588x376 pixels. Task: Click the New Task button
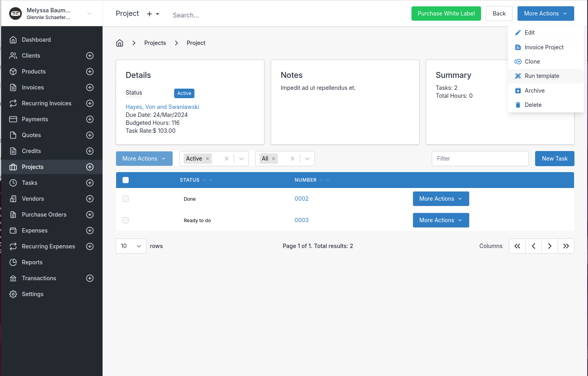(x=554, y=159)
